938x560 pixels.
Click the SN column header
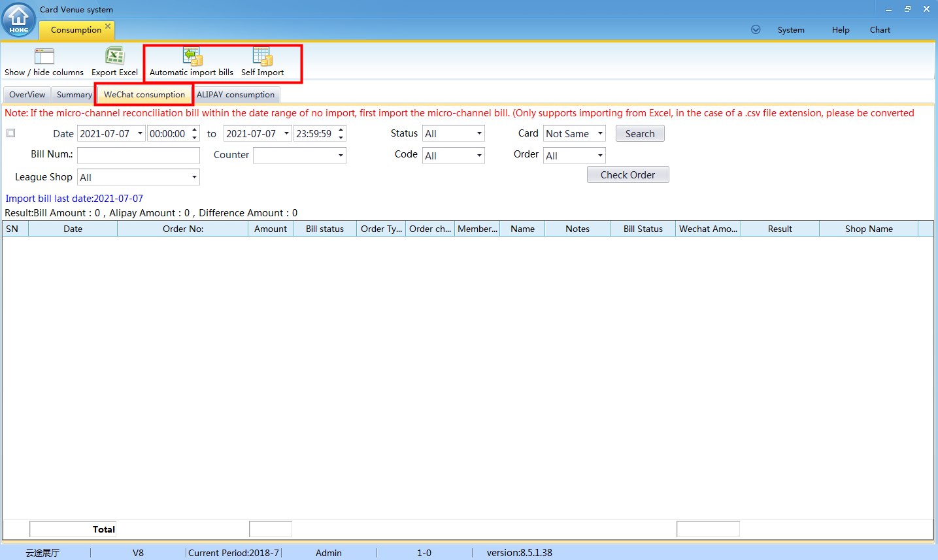point(16,229)
